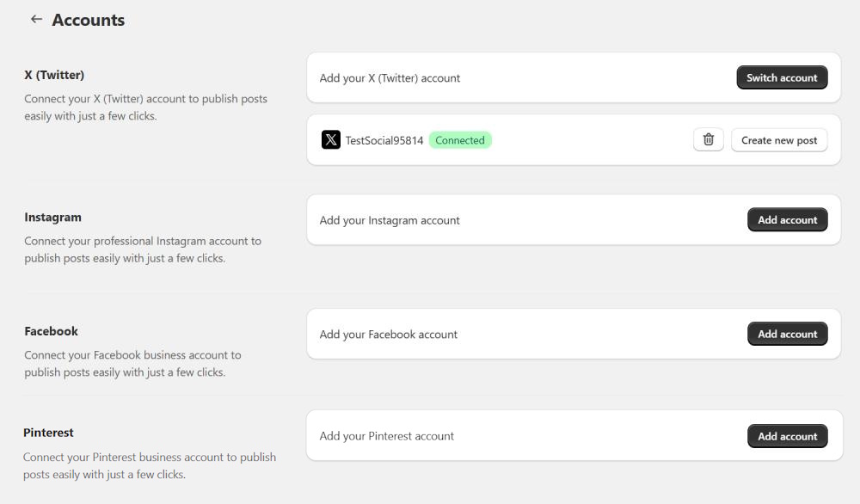Delete the connected TestSocial95814 account

[708, 140]
